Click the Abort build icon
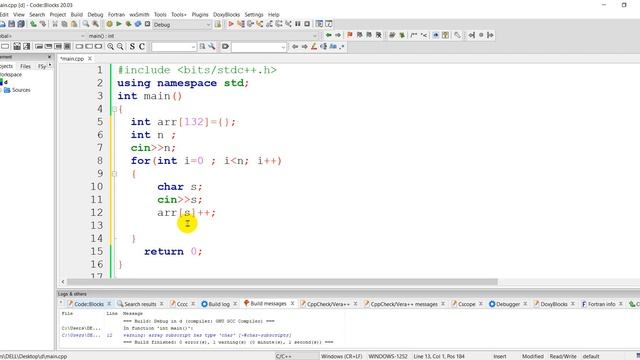 point(147,24)
